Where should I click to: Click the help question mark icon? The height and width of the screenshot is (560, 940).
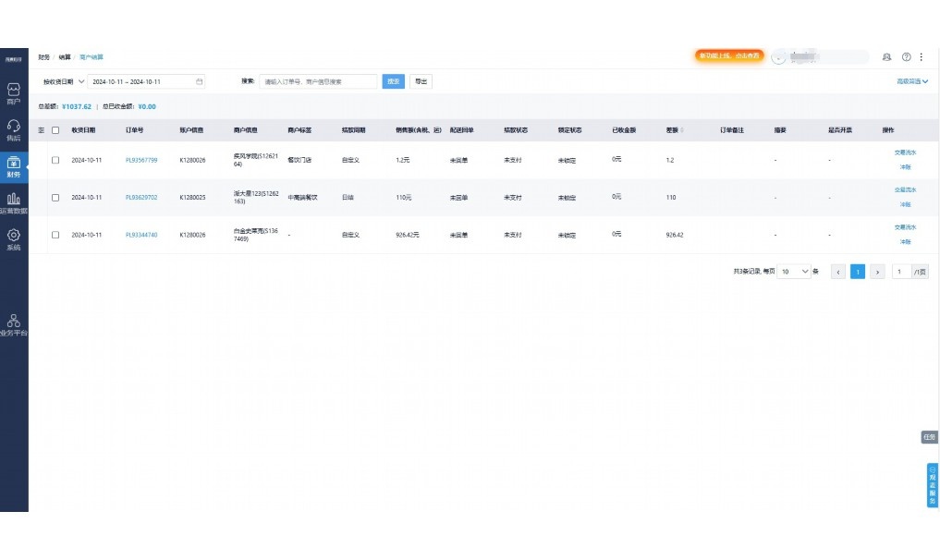coord(907,57)
